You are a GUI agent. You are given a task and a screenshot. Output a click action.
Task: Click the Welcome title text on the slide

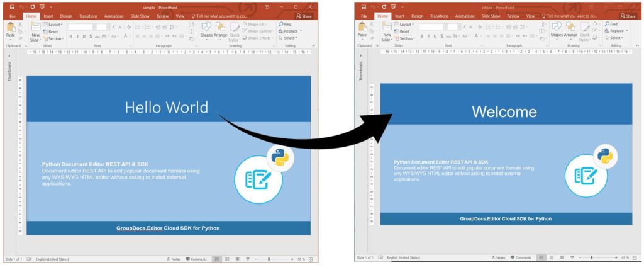[504, 112]
